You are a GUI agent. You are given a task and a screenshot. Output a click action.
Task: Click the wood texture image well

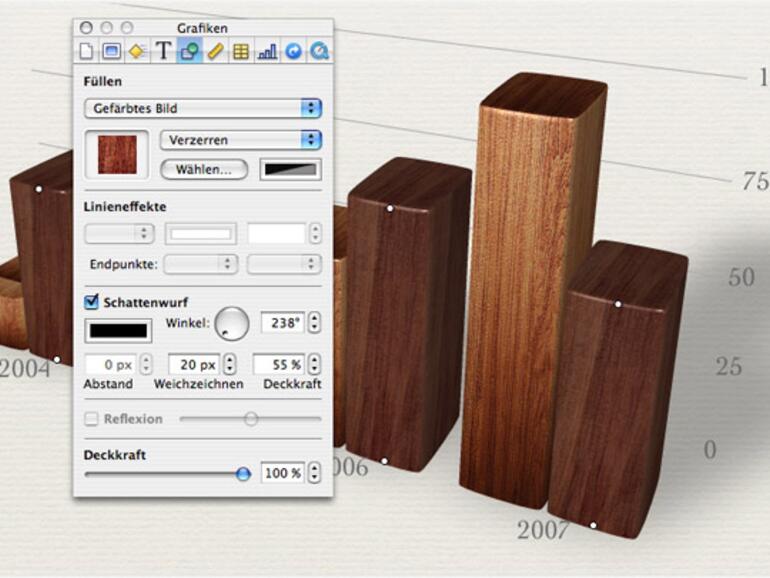tap(117, 154)
